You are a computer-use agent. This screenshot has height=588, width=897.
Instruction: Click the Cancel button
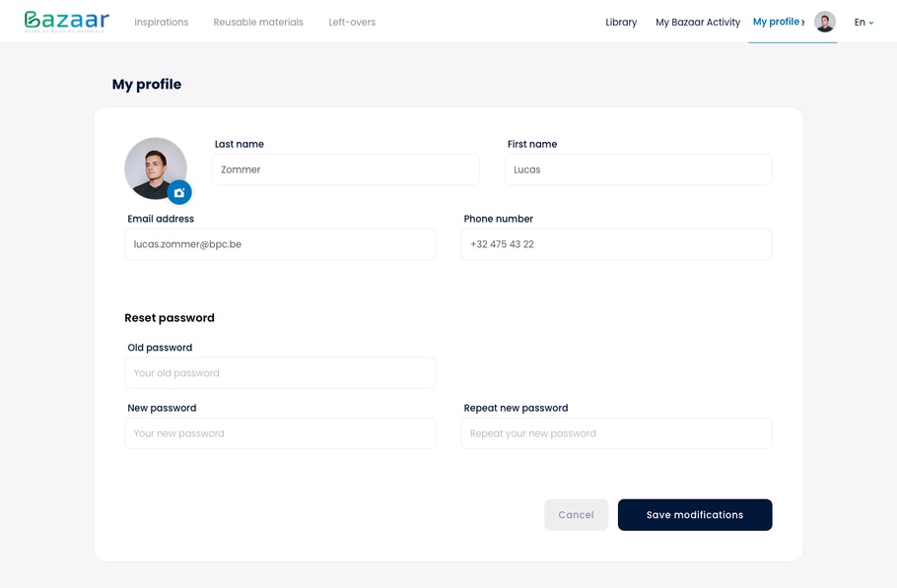pos(576,514)
